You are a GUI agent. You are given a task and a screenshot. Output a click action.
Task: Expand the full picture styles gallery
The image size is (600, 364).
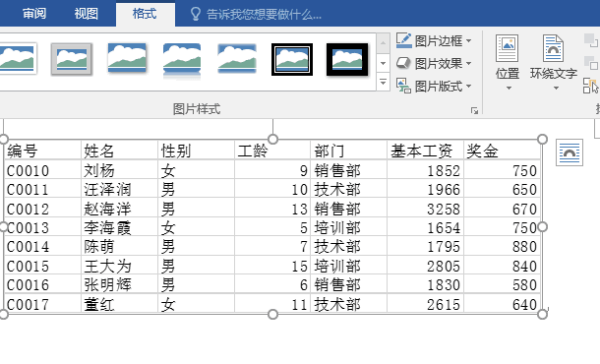coord(383,82)
